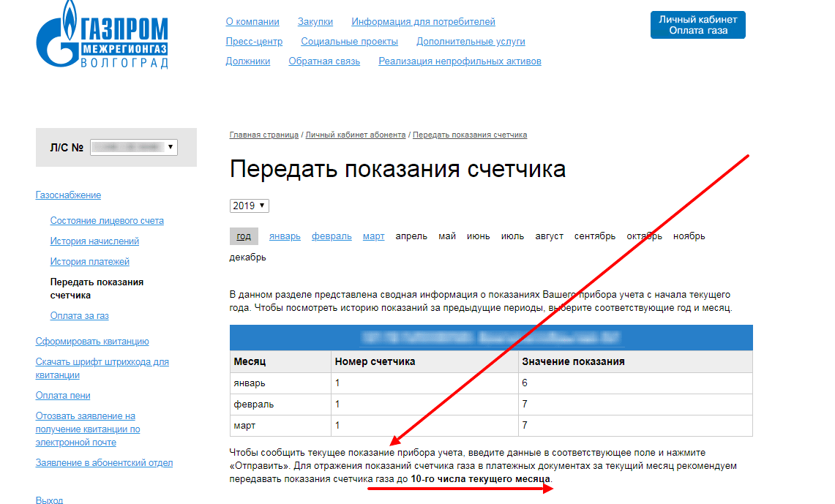Switch to март month tab
This screenshot has width=835, height=504.
(x=374, y=236)
